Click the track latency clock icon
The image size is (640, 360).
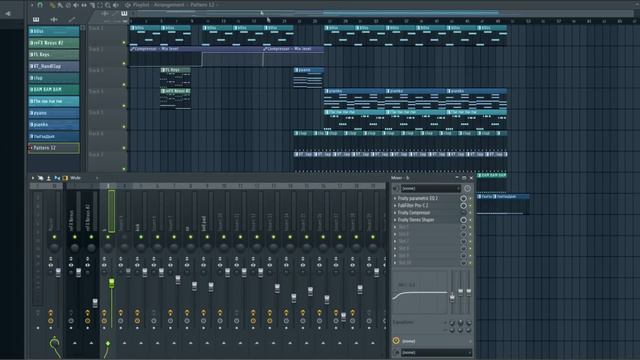467,189
